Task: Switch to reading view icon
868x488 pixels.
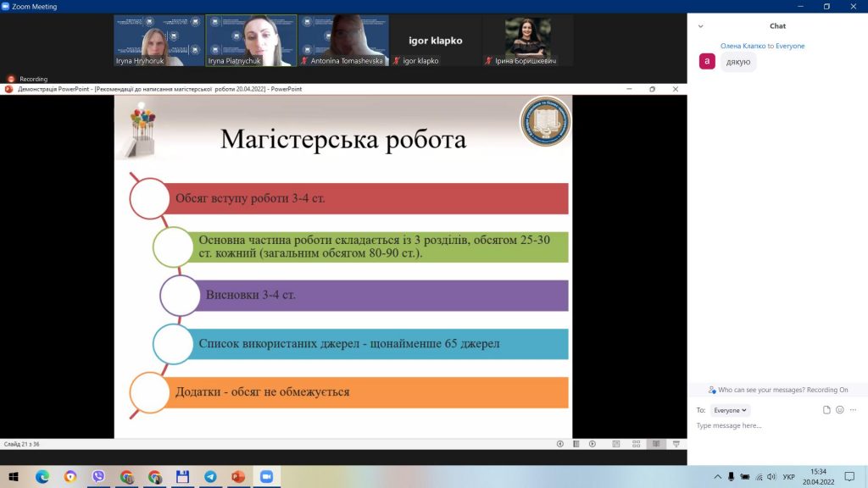Action: pyautogui.click(x=656, y=444)
